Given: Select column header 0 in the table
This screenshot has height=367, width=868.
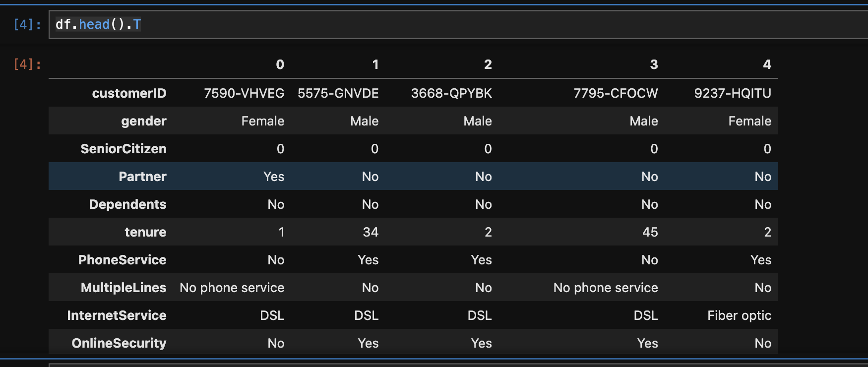Looking at the screenshot, I should (280, 64).
